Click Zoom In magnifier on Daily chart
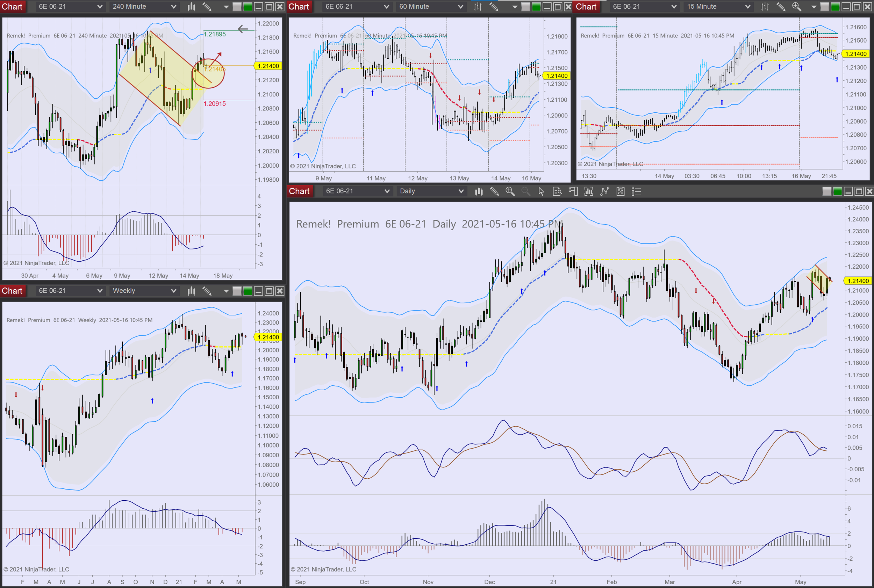Image resolution: width=874 pixels, height=588 pixels. coord(510,191)
